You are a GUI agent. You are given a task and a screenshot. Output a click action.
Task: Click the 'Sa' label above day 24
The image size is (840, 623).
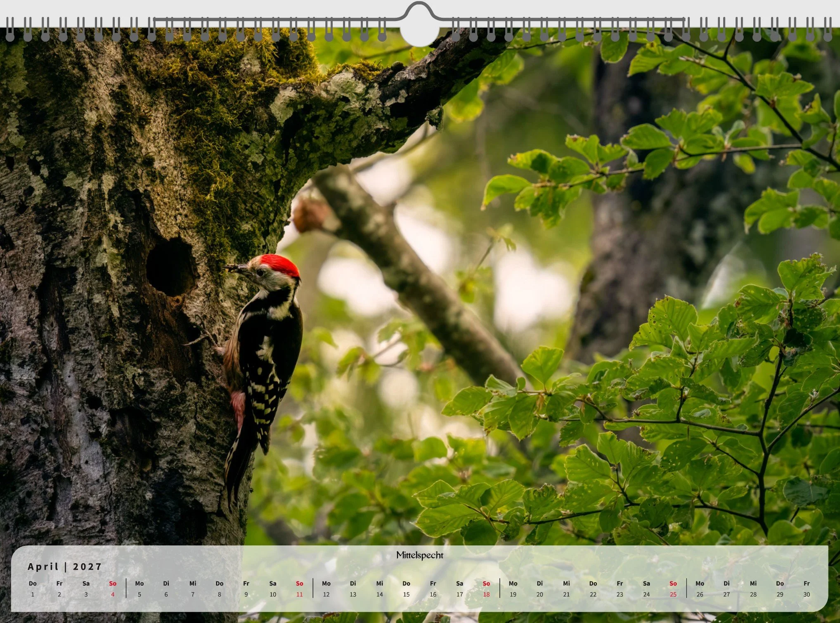click(646, 583)
